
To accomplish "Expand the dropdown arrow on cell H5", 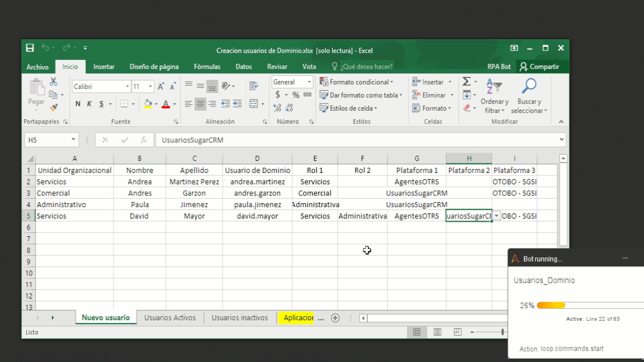I will coord(497,216).
